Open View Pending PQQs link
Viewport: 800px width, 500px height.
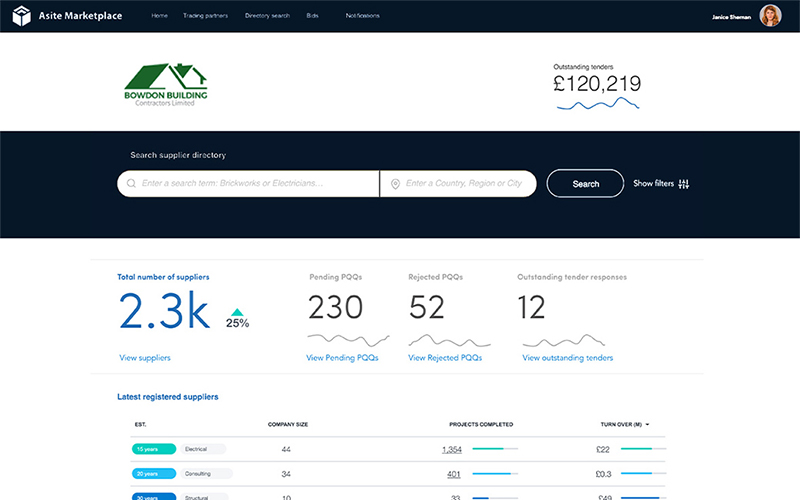(x=342, y=358)
